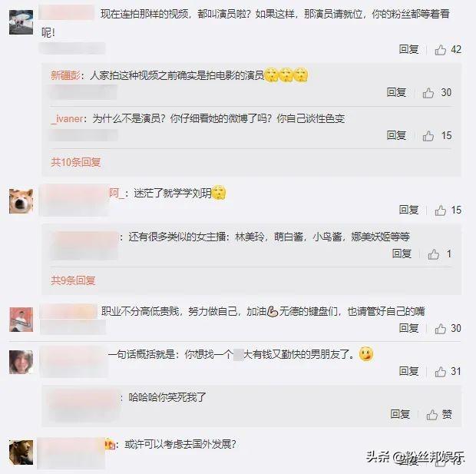Like the comment with 31 likes
This screenshot has width=476, height=474.
pyautogui.click(x=440, y=371)
